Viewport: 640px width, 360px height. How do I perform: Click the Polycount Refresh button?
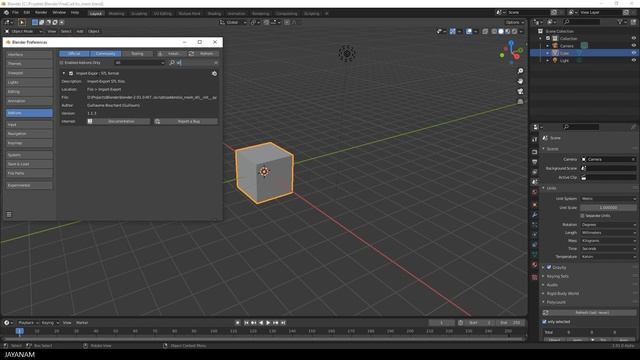589,313
